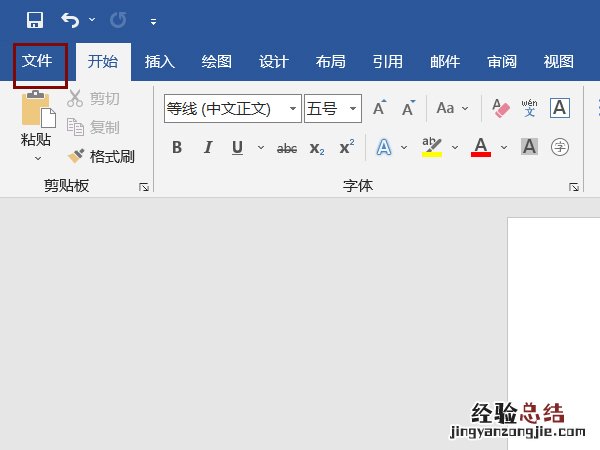Image resolution: width=600 pixels, height=450 pixels.
Task: Click the Phonetic Guide wén icon
Action: pos(529,108)
